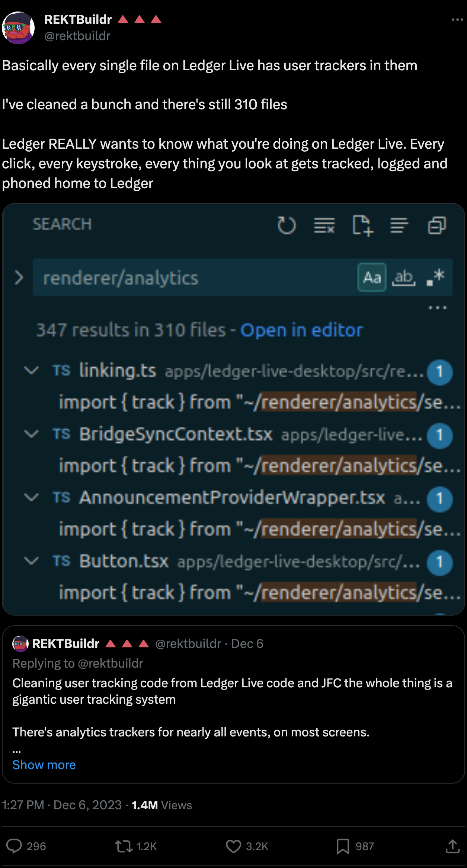Toggle Match Case (Aa) search option
Viewport: 467px width, 868px height.
[x=372, y=277]
